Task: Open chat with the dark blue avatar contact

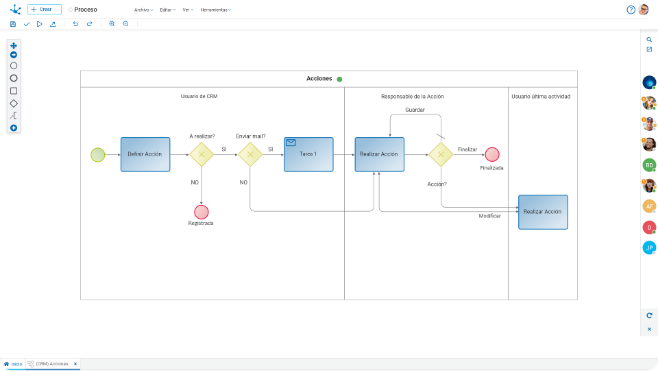Action: pyautogui.click(x=649, y=82)
